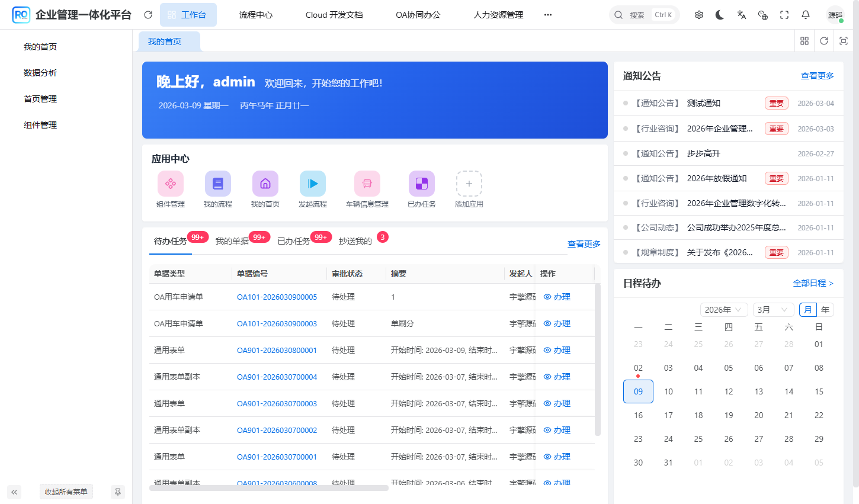打开月份下拉框选择3月

tap(773, 309)
